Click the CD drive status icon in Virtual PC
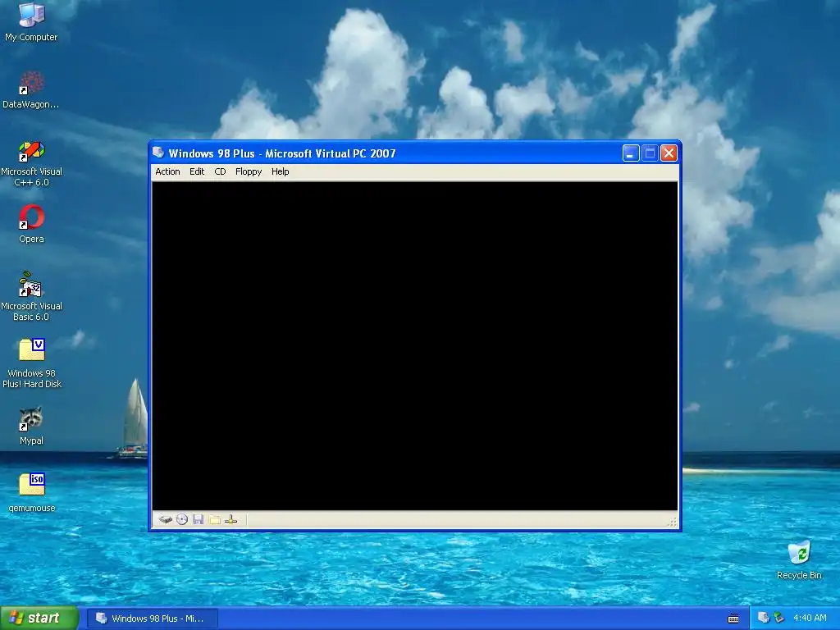This screenshot has height=630, width=840. point(182,519)
